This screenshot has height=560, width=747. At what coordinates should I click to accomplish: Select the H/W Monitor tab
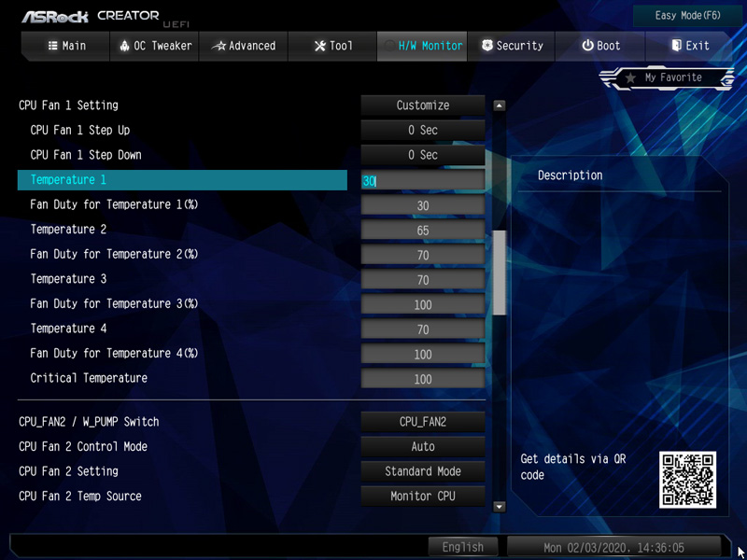pyautogui.click(x=422, y=46)
